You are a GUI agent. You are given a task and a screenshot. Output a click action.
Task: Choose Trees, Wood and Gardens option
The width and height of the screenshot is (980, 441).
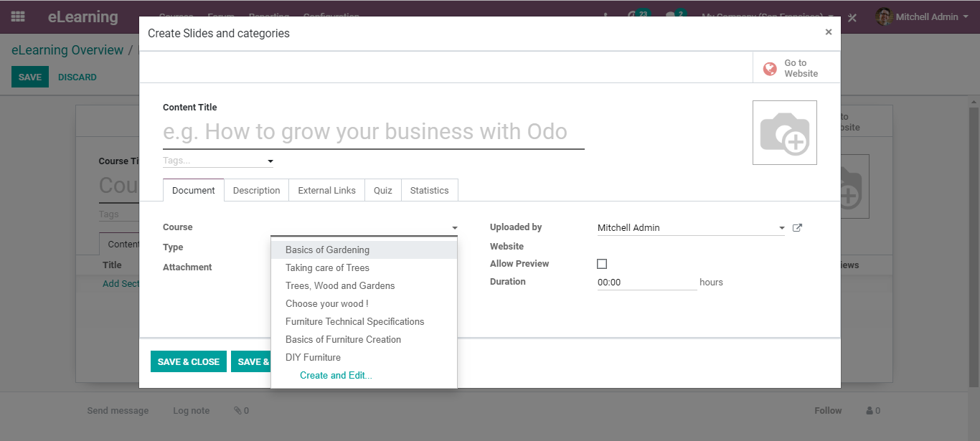(x=364, y=285)
